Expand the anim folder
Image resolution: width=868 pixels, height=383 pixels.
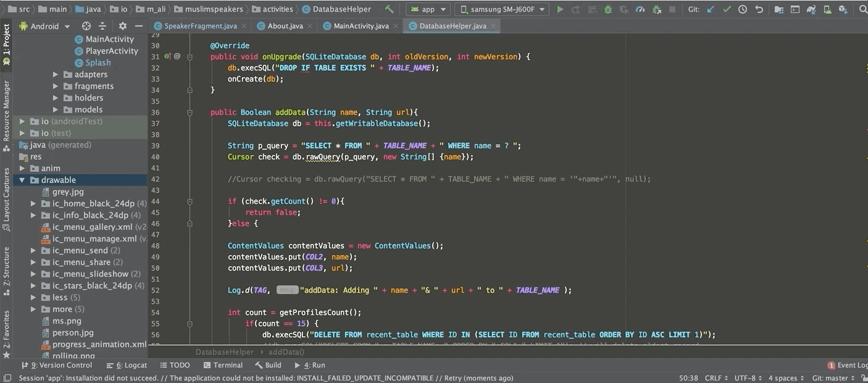click(x=22, y=168)
